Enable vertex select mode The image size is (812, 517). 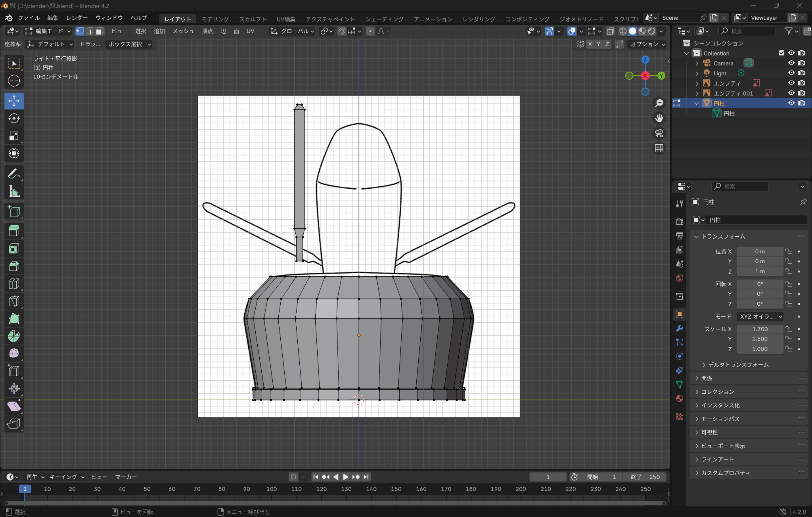pyautogui.click(x=80, y=31)
